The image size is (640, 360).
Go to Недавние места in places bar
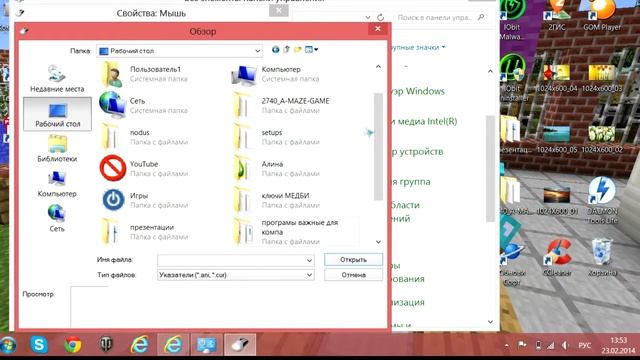coord(57,79)
